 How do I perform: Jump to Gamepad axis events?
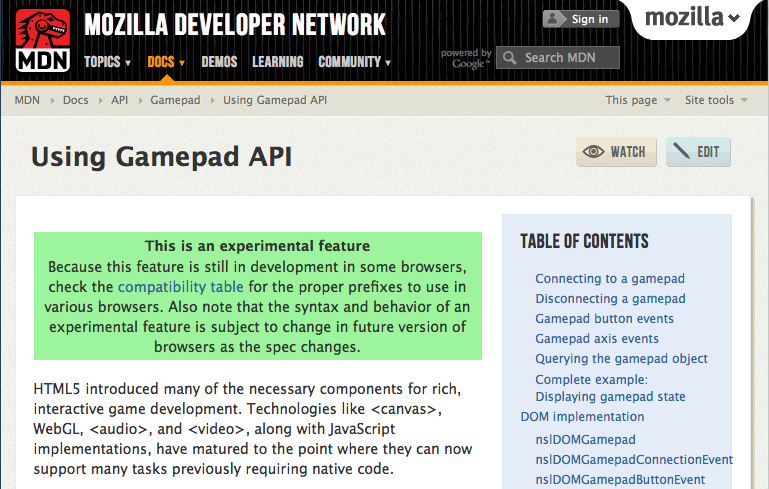pos(597,339)
